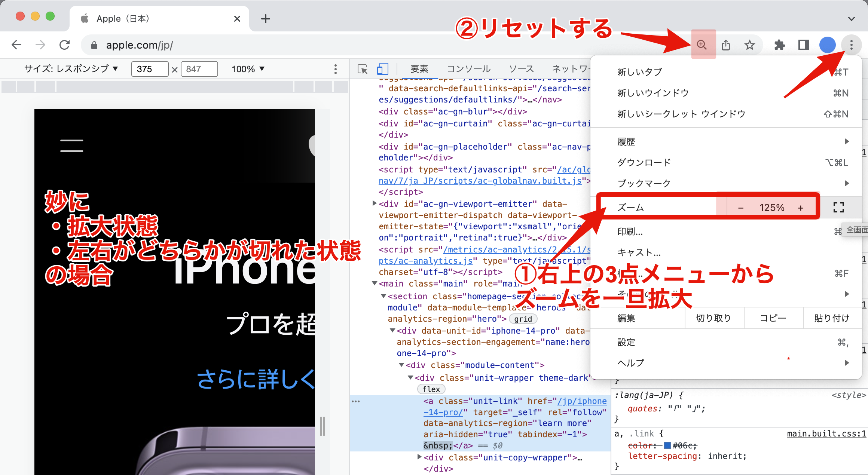Decrease zoom with minus button
Image resolution: width=868 pixels, height=475 pixels.
741,208
